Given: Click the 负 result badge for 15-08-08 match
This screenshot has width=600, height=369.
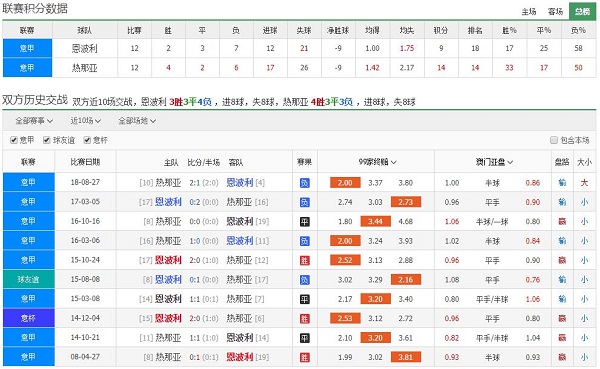Looking at the screenshot, I should click(x=305, y=280).
